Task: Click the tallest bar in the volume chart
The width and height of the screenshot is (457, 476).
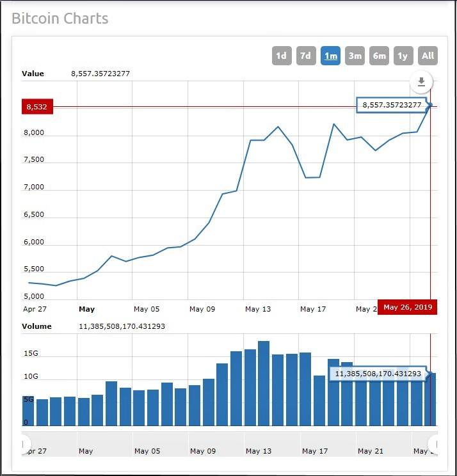Action: pos(264,383)
